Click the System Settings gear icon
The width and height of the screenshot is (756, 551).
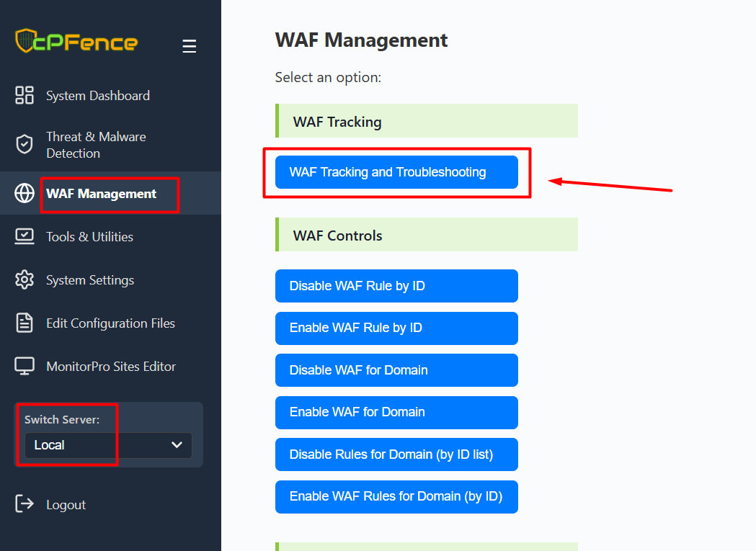25,279
